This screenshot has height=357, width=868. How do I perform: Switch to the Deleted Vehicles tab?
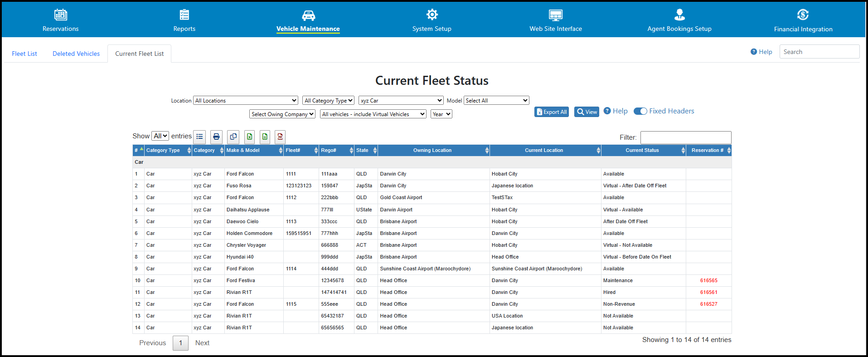pyautogui.click(x=76, y=54)
